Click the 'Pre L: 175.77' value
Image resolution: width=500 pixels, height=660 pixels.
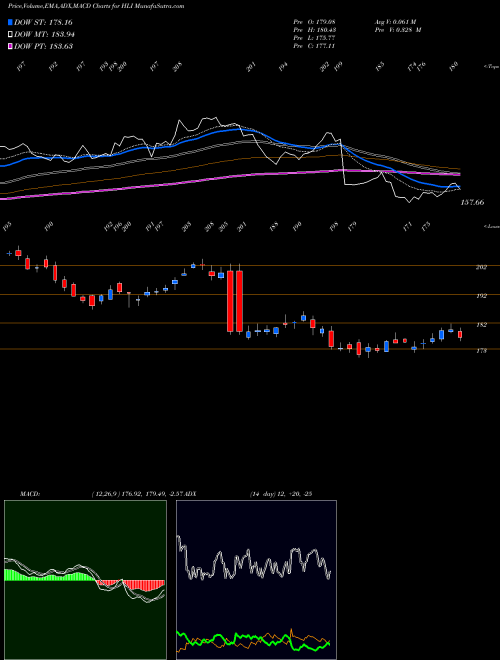314,38
